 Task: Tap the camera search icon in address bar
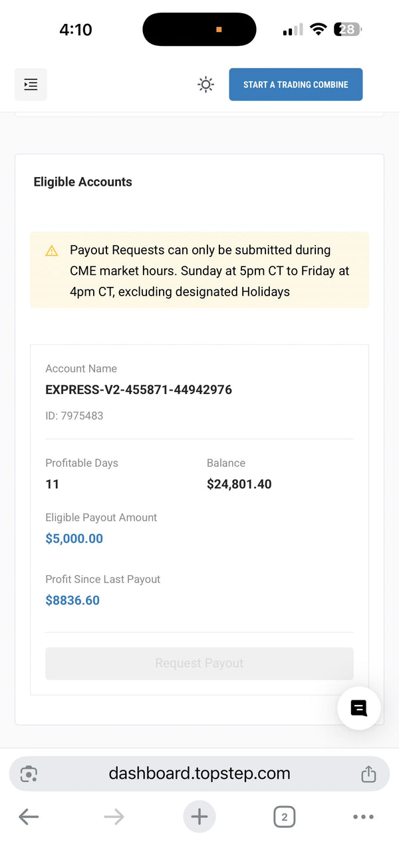[29, 773]
